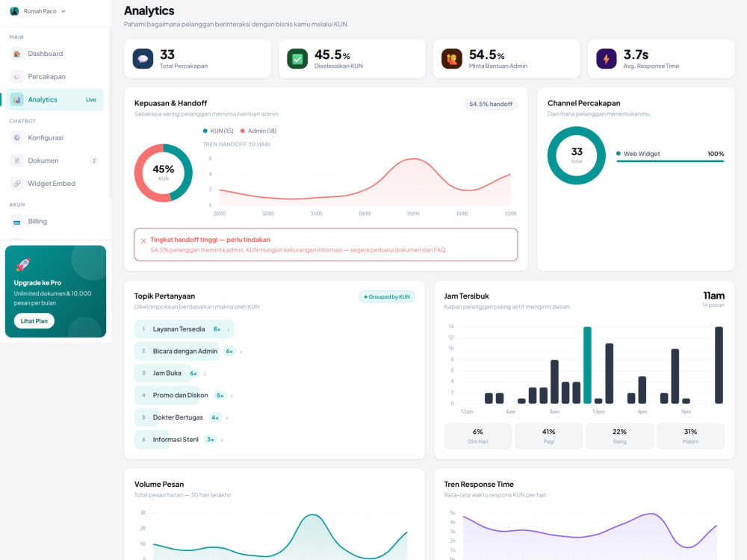The image size is (747, 560).
Task: Click the Web Widget progress bar
Action: click(x=670, y=161)
